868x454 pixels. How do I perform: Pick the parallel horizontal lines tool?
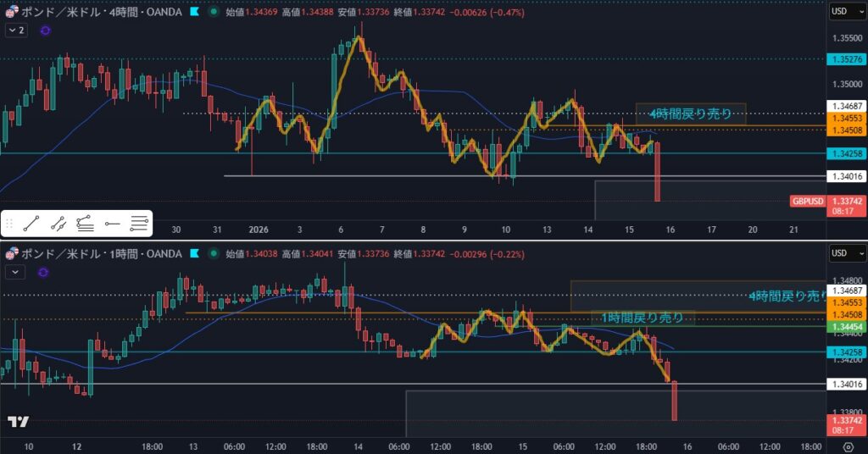click(139, 224)
